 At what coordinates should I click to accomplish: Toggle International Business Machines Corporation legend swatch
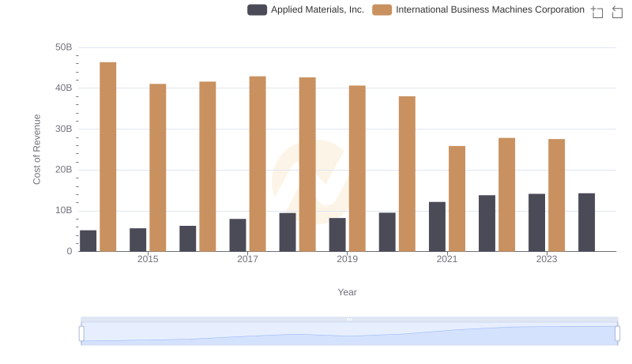[382, 9]
